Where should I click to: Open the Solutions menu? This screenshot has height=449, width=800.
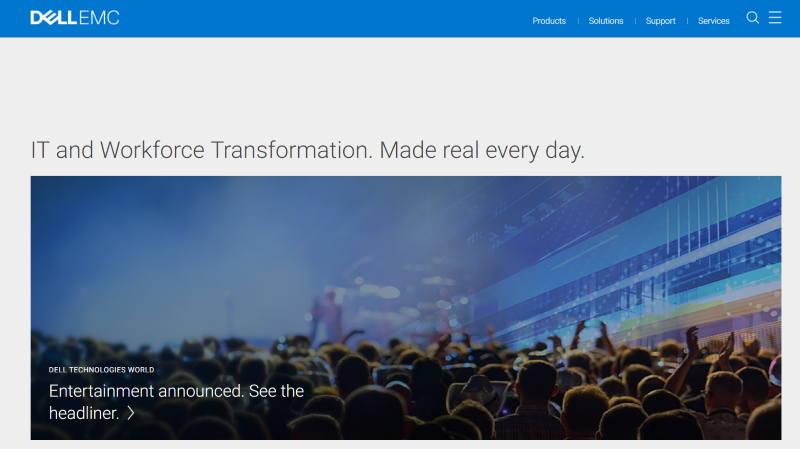pyautogui.click(x=606, y=21)
